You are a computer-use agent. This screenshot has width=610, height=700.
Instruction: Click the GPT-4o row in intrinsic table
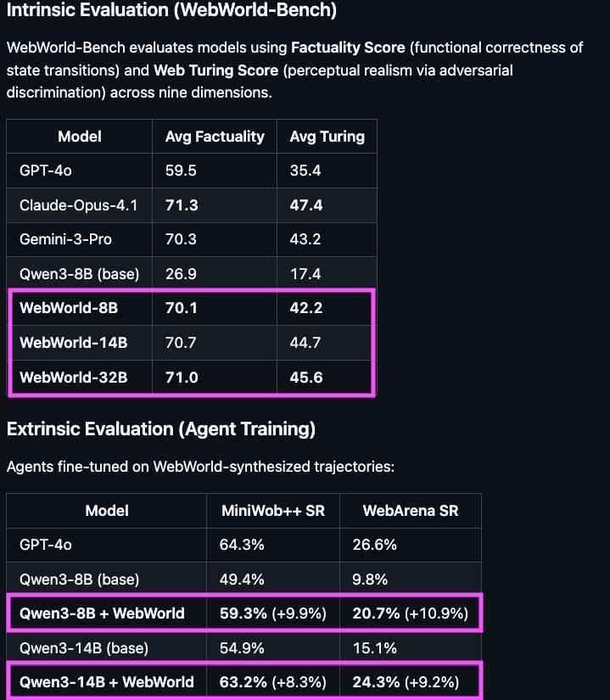[x=192, y=171]
